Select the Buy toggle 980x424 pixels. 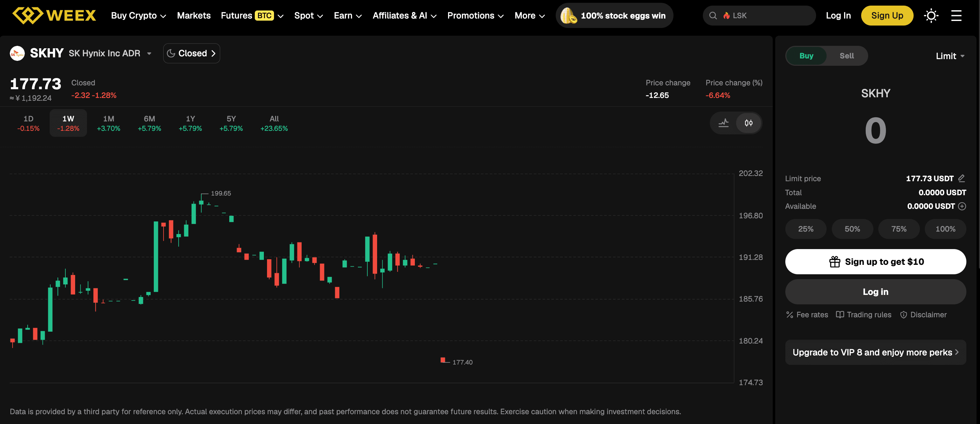pos(806,56)
